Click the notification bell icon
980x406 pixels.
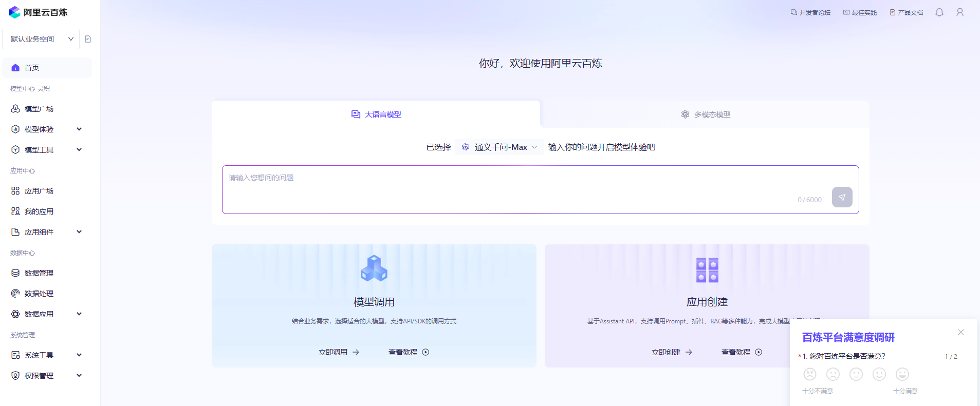pos(939,12)
